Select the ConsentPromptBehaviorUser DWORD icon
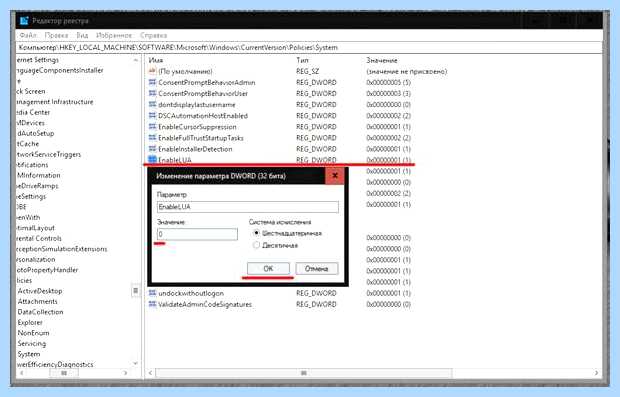 [153, 94]
